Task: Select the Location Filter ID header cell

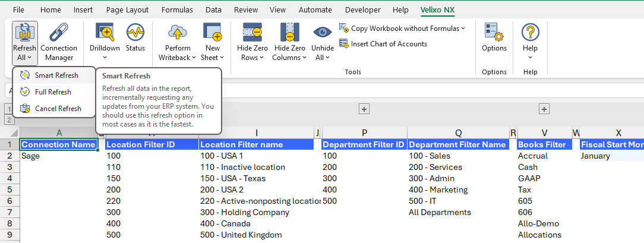Action: [x=152, y=144]
